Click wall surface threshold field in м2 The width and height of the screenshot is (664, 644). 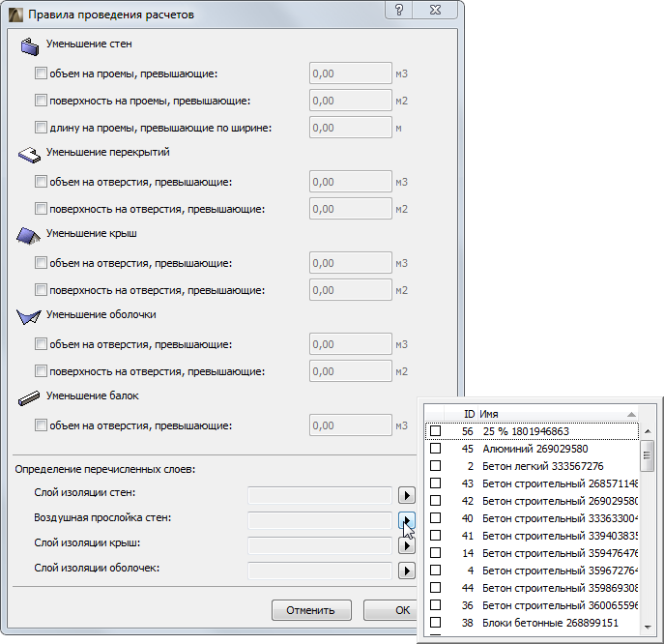click(351, 101)
